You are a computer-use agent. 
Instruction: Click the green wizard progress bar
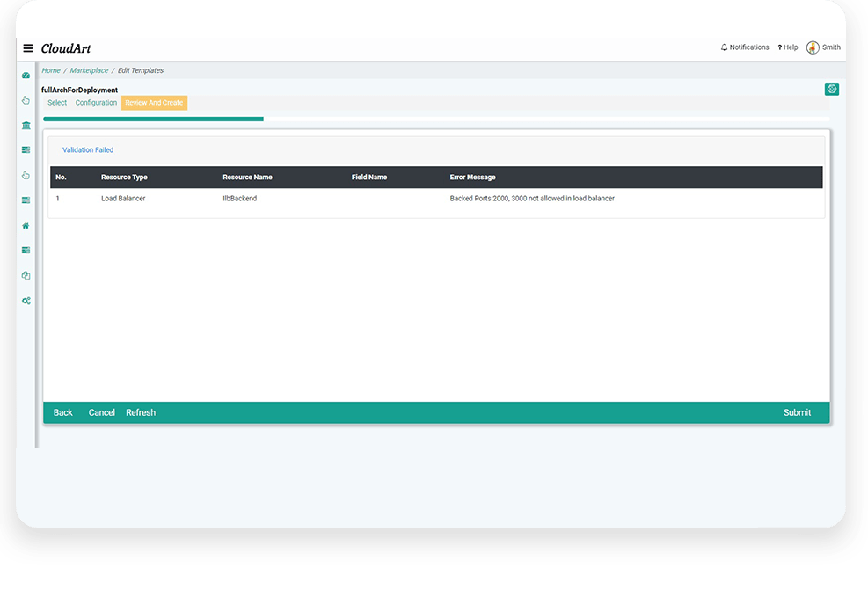pos(153,119)
